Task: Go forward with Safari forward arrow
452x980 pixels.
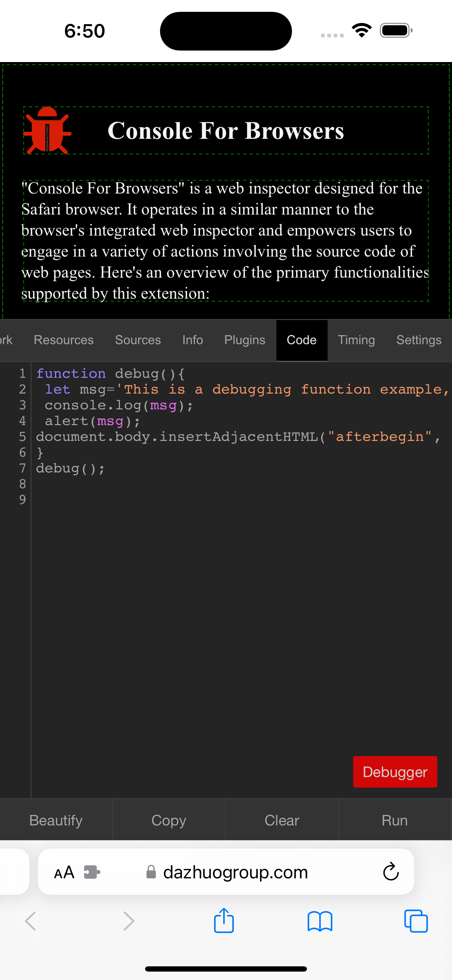Action: click(x=129, y=921)
